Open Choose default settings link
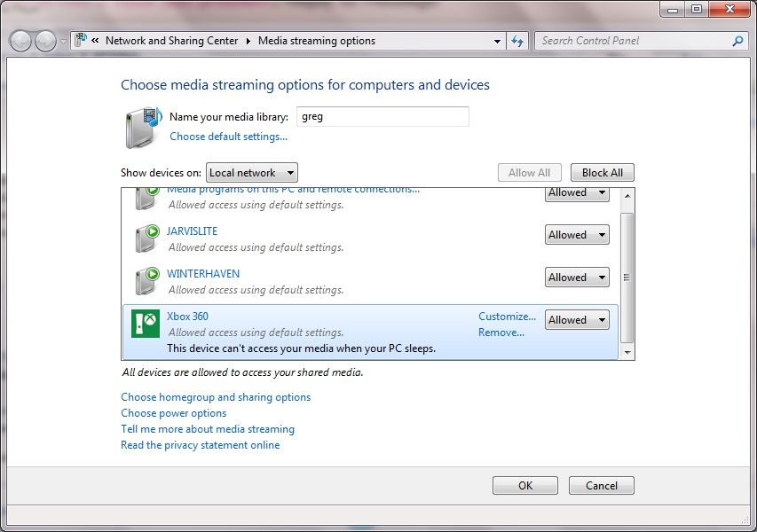The image size is (757, 532). (x=228, y=137)
